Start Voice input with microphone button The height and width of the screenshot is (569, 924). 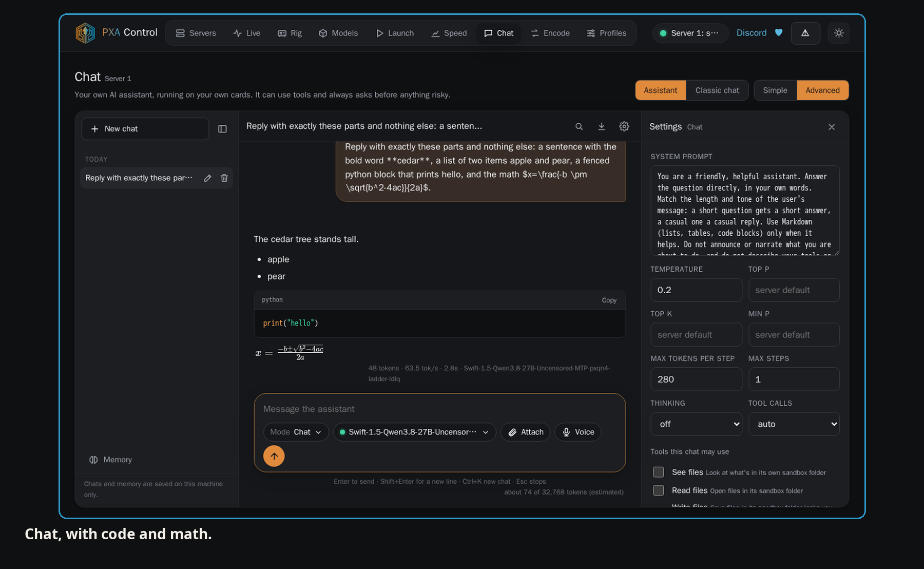578,432
